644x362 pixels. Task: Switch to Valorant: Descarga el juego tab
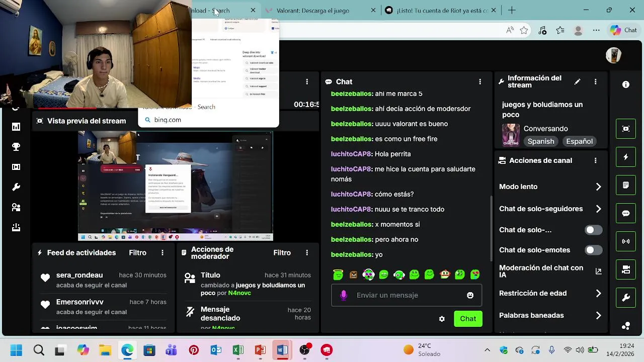coord(320,10)
